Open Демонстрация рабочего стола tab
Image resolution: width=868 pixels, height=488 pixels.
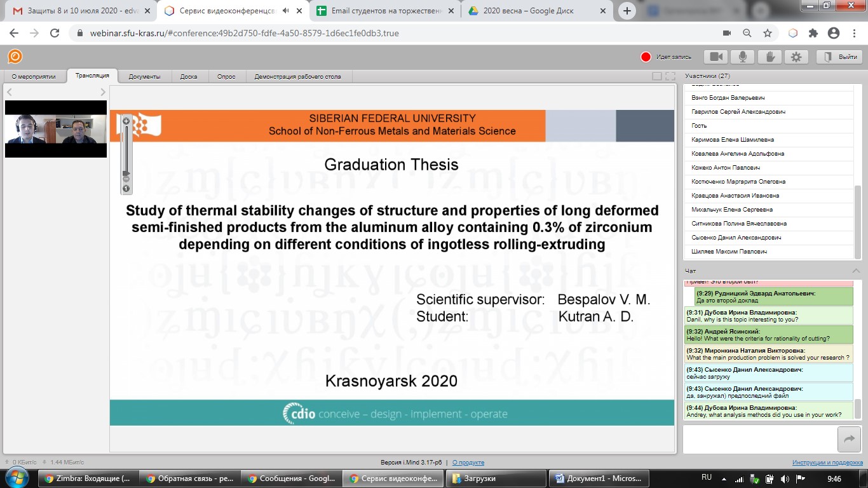[x=298, y=76]
